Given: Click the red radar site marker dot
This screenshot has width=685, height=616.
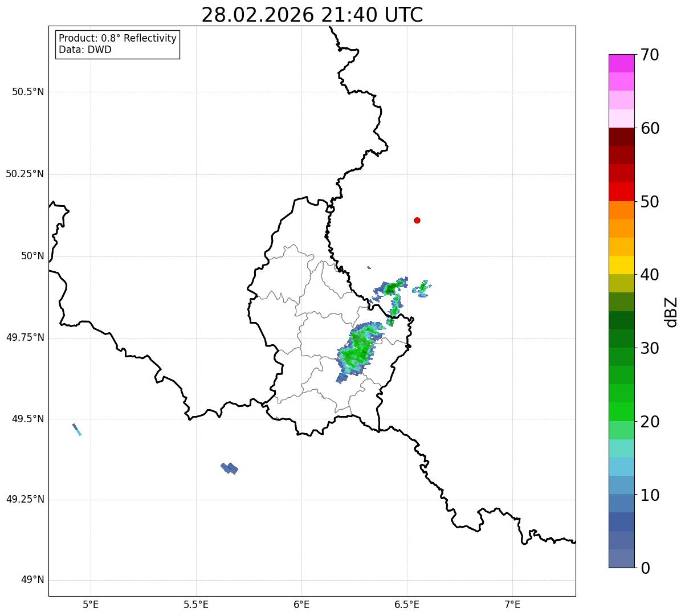Looking at the screenshot, I should tap(417, 220).
